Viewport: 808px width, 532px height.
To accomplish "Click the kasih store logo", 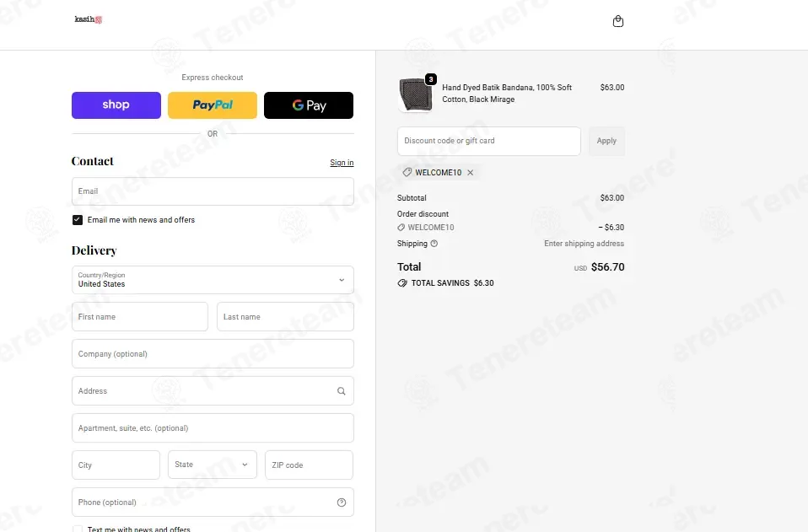I will click(x=88, y=19).
